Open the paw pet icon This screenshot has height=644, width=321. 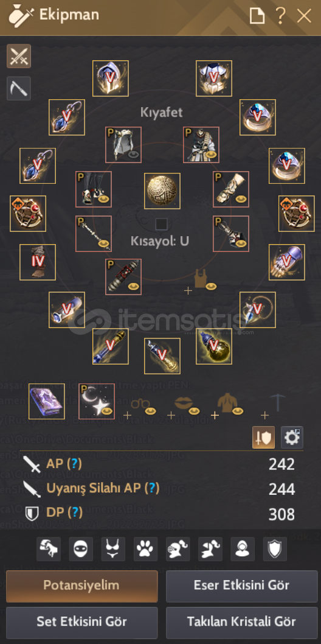point(145,548)
